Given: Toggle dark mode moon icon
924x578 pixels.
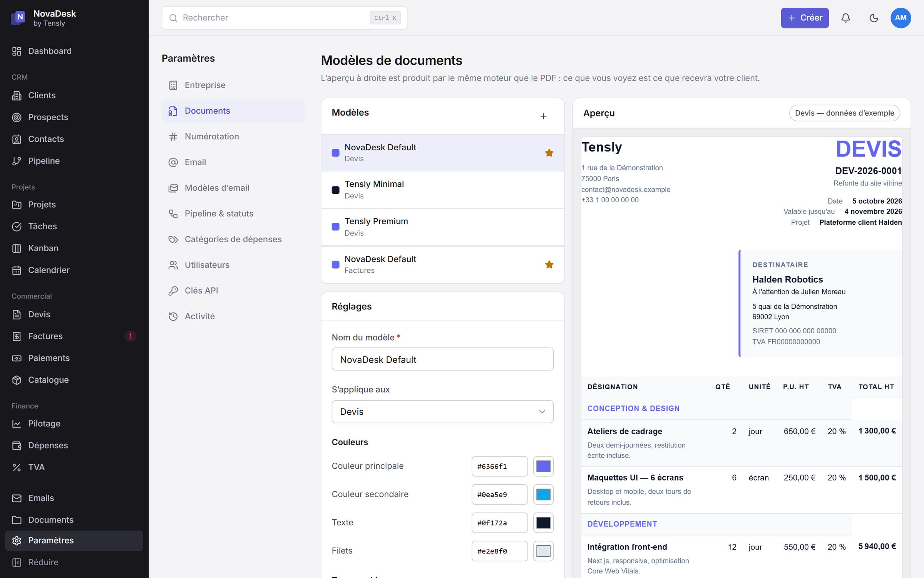Looking at the screenshot, I should click(874, 18).
